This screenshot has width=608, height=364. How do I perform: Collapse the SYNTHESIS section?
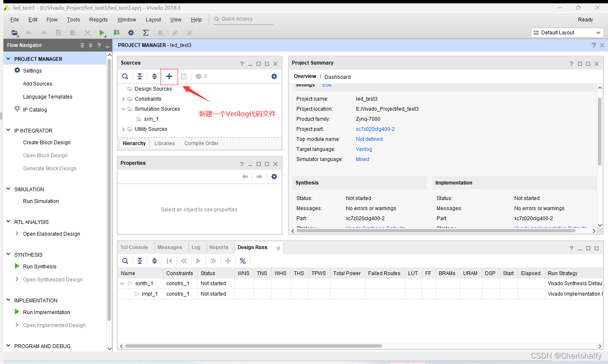8,255
